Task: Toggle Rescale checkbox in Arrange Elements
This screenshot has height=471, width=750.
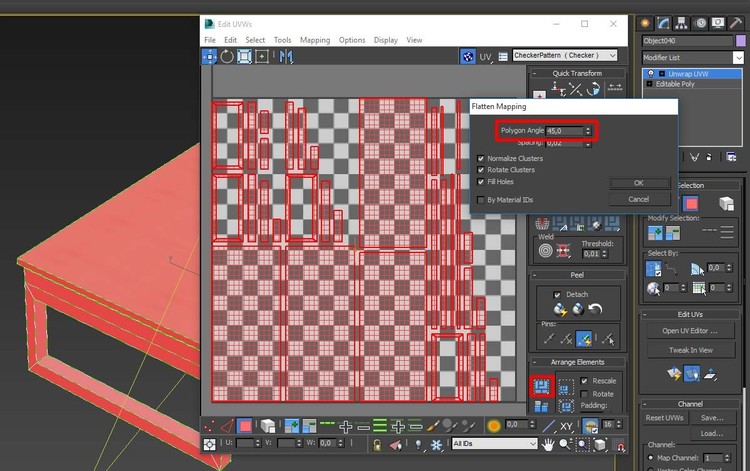Action: [x=584, y=381]
